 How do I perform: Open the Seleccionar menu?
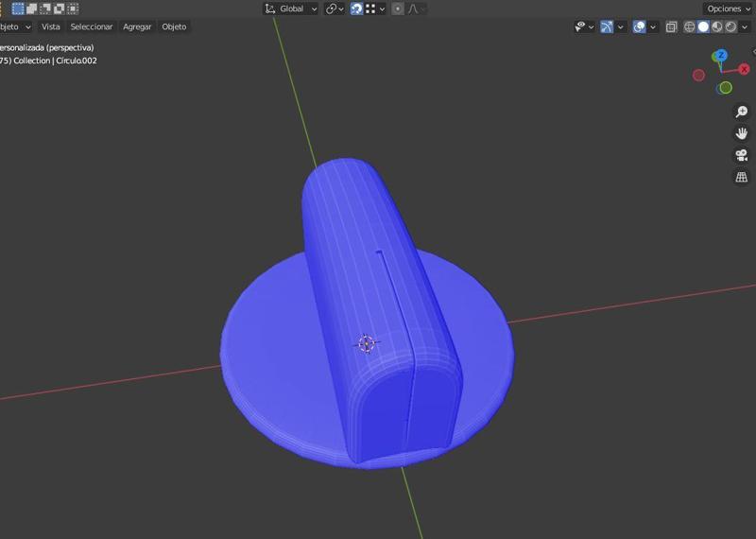(x=92, y=27)
